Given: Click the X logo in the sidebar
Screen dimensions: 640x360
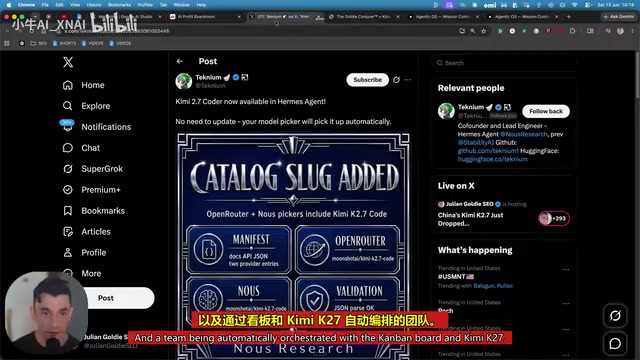Looking at the screenshot, I should [x=68, y=62].
